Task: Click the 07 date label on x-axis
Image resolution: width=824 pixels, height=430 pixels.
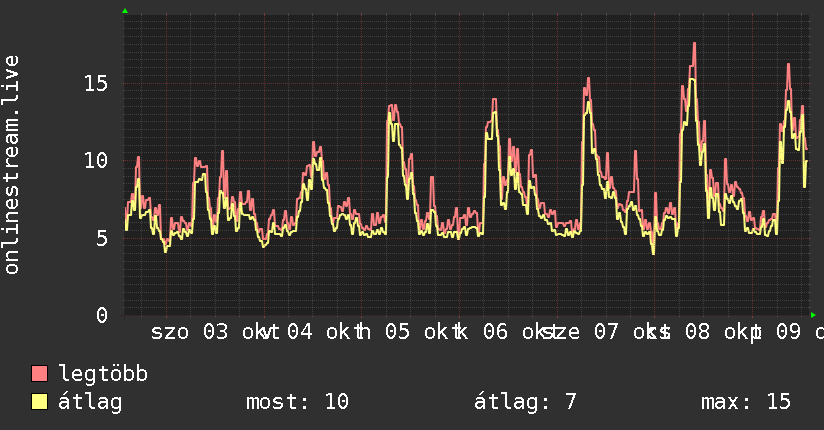Action: click(606, 332)
